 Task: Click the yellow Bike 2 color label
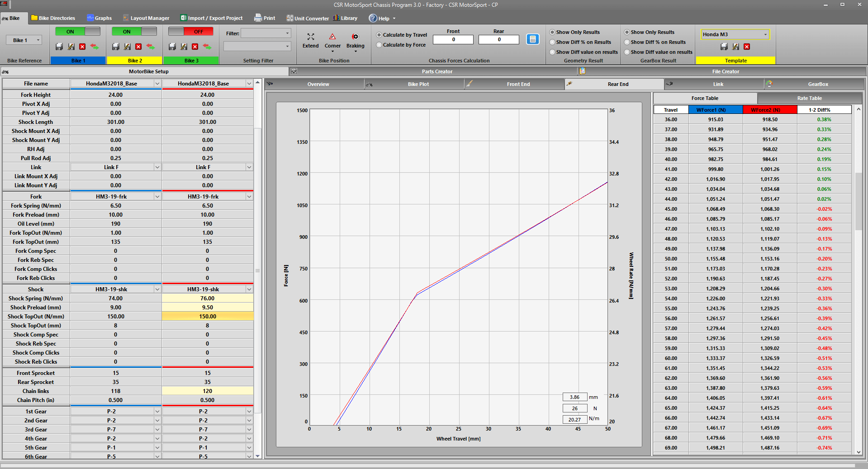pyautogui.click(x=135, y=61)
